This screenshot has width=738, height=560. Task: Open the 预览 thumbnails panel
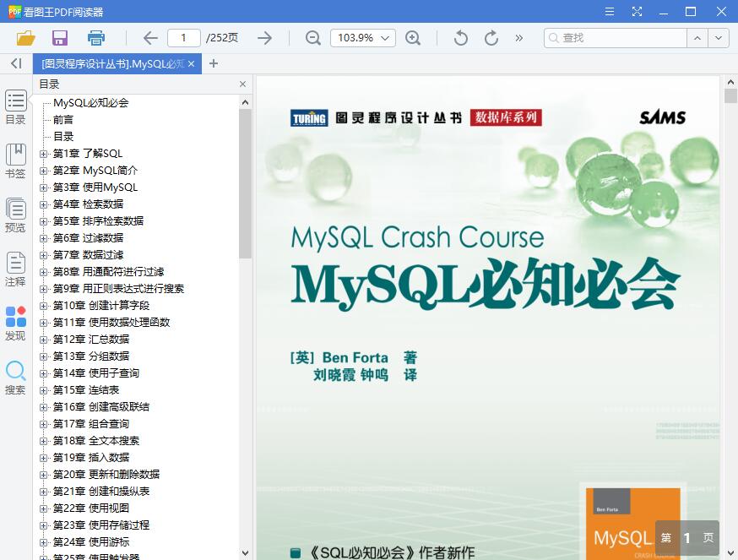click(x=15, y=215)
